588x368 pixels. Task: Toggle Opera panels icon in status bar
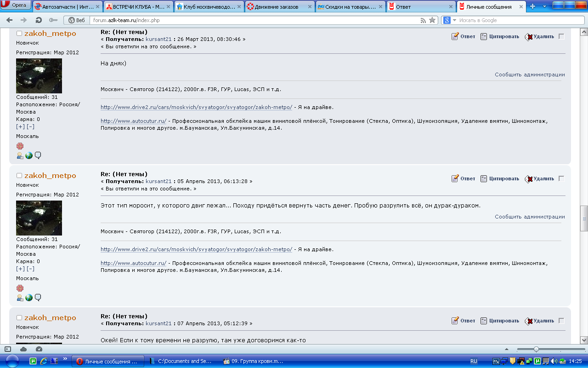coord(8,349)
